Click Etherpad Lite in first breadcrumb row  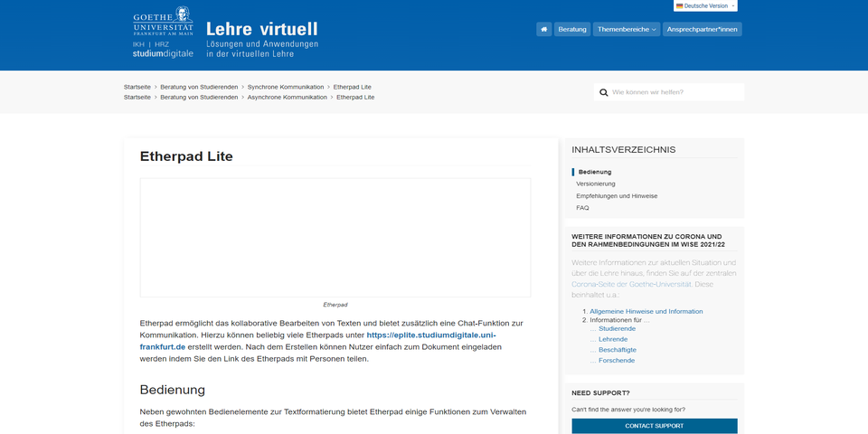[x=352, y=87]
